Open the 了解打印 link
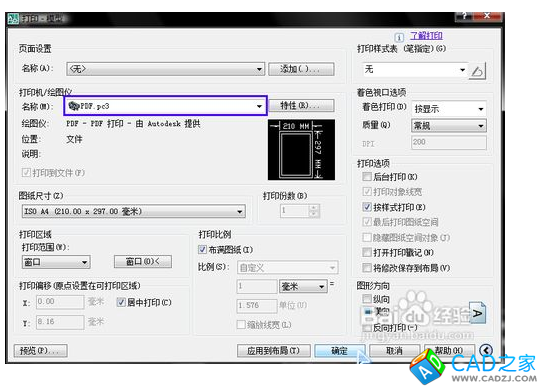 426,36
